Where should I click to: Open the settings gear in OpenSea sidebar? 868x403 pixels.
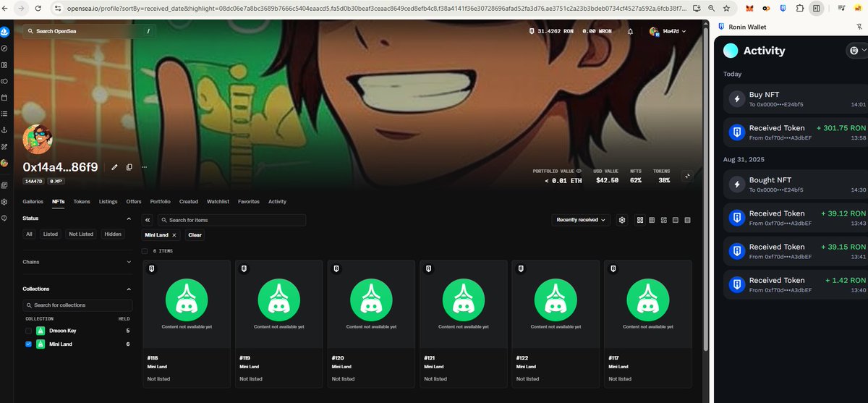pos(4,202)
